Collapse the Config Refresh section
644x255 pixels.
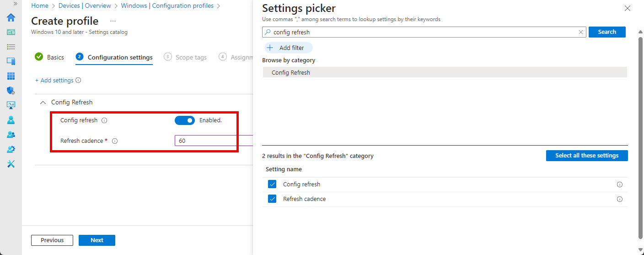tap(43, 103)
